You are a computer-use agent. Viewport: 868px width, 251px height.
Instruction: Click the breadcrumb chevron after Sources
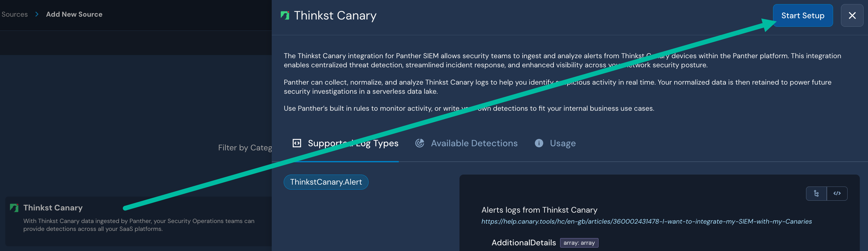pyautogui.click(x=36, y=14)
